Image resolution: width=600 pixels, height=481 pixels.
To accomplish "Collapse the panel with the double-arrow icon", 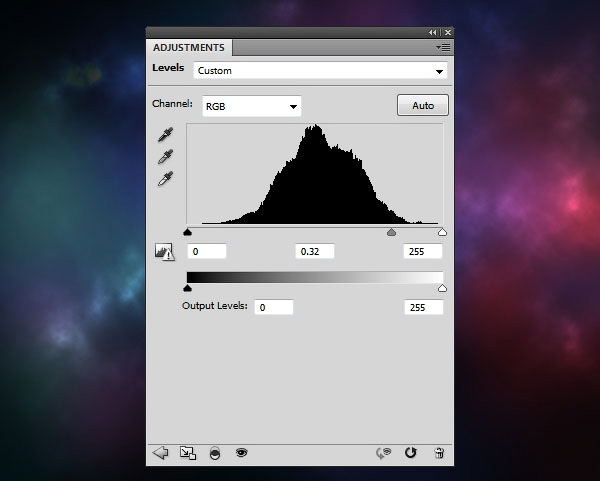I will click(x=432, y=33).
